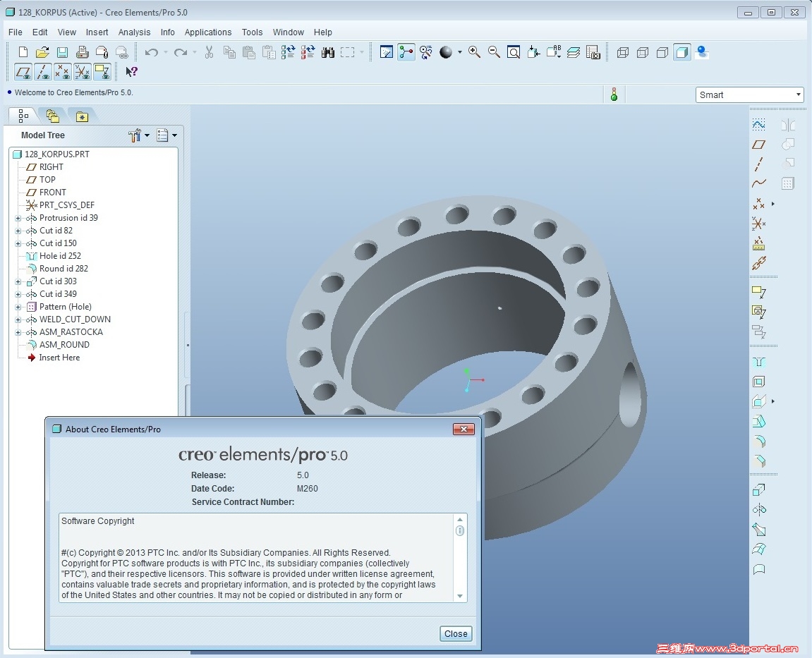Expand WELD_CUT_DOWN tree node
Screen dimensions: 812x658
tap(18, 319)
